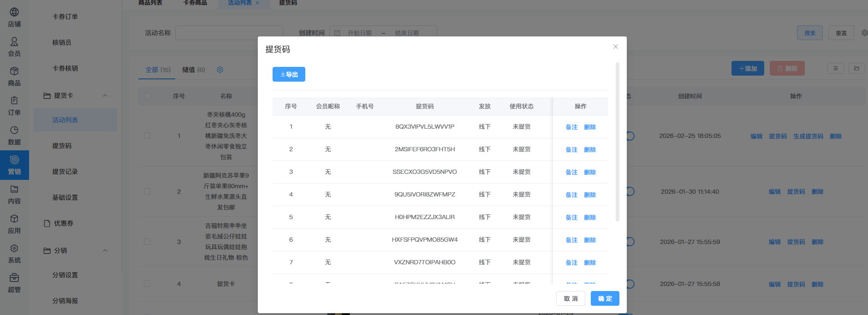The width and height of the screenshot is (868, 315).
Task: Toggle status switch for 2026-01-30 row
Action: pyautogui.click(x=630, y=191)
